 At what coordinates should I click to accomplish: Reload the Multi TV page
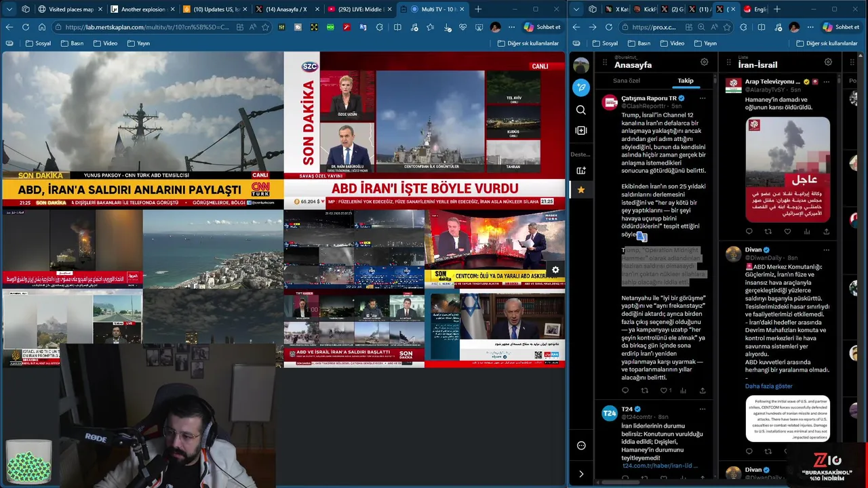(25, 27)
